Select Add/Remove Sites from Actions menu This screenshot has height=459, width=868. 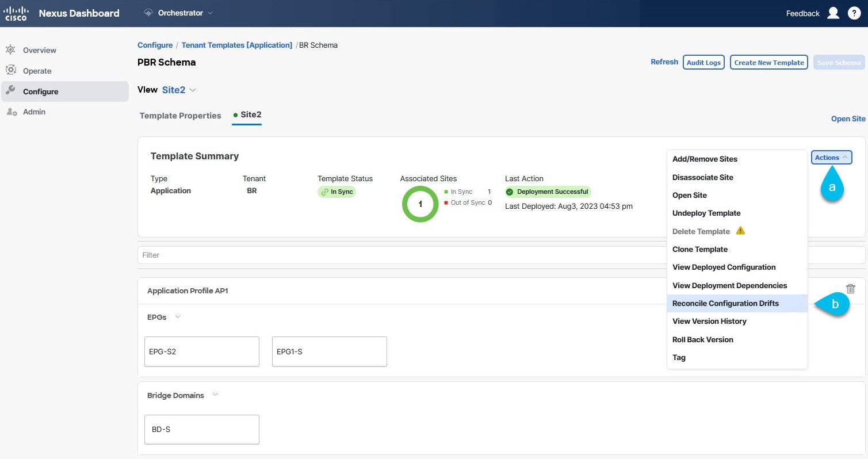click(737, 159)
